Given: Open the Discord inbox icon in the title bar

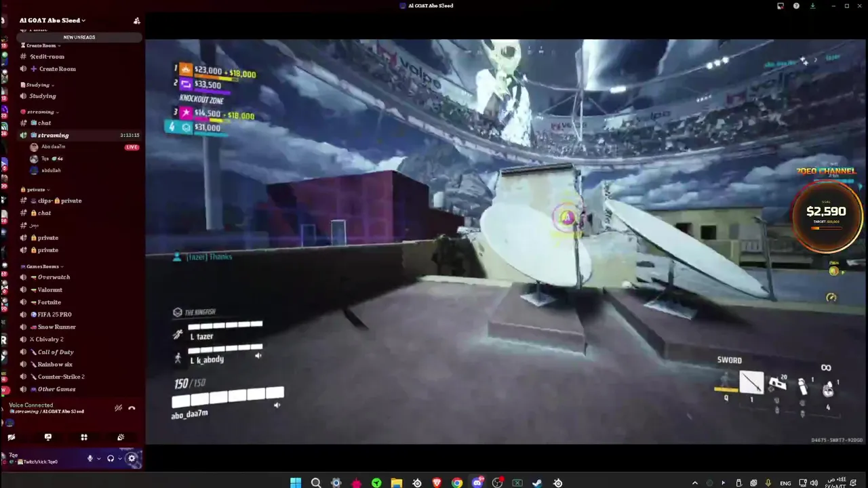Looking at the screenshot, I should [781, 5].
